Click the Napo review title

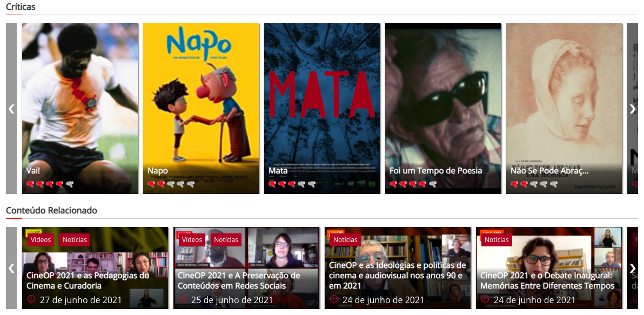click(158, 170)
